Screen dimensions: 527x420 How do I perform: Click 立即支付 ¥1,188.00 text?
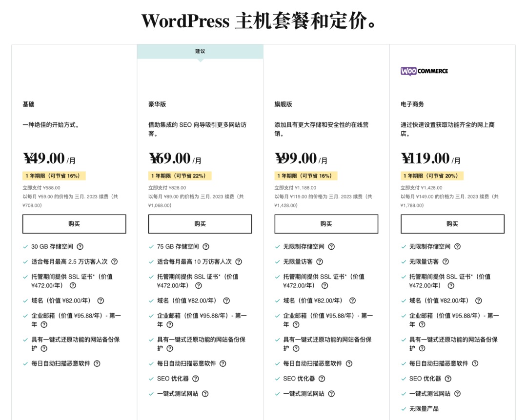click(295, 188)
